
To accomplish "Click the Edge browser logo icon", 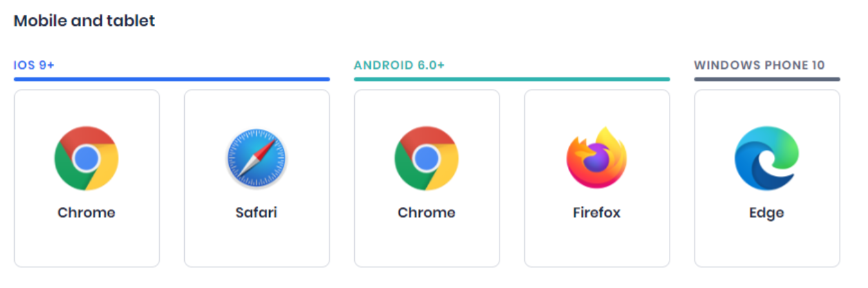I will [x=767, y=158].
